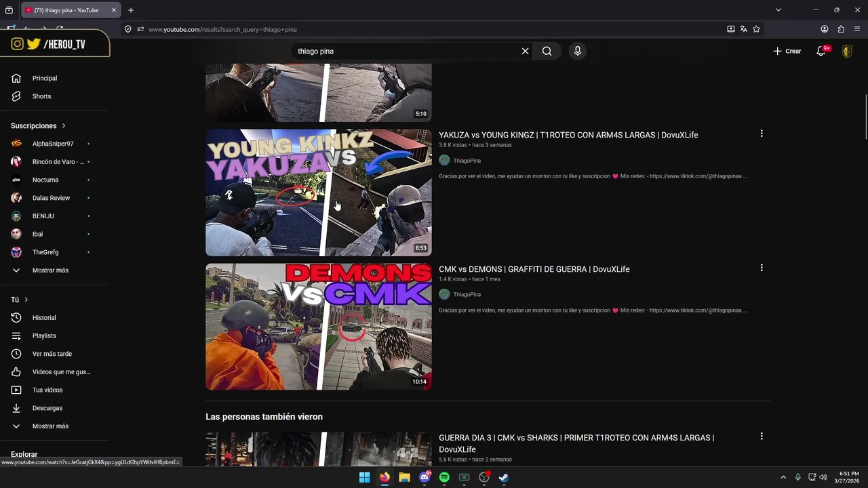868x488 pixels.
Task: Show hidden system tray icons
Action: pos(783,477)
